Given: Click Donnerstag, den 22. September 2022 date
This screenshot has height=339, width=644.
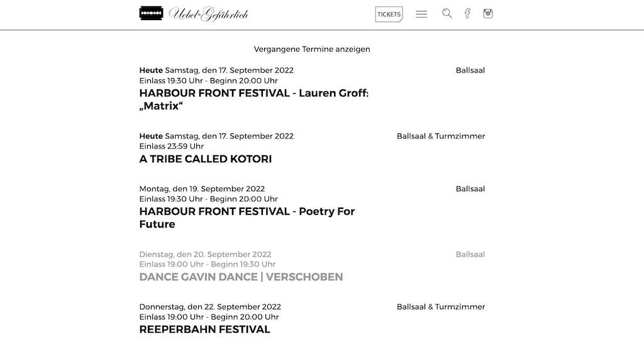Looking at the screenshot, I should [210, 307].
